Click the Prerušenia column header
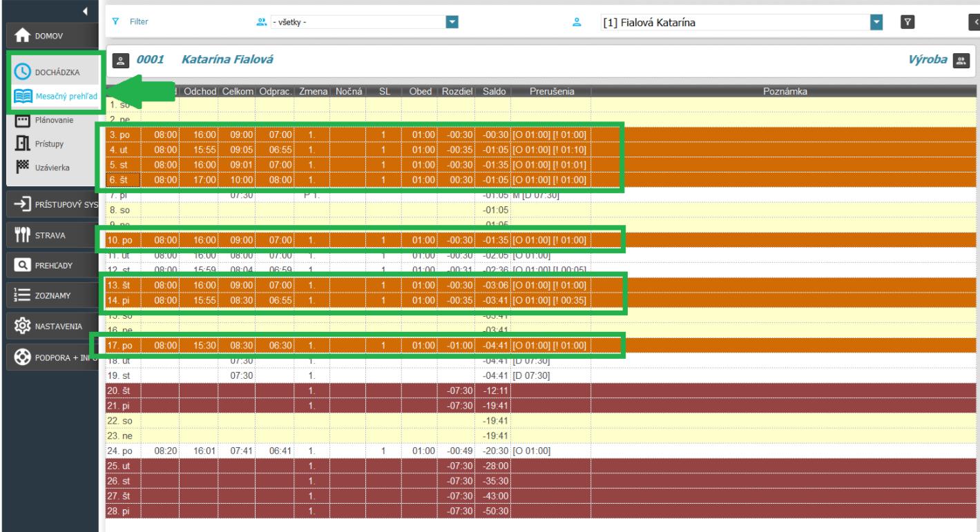This screenshot has height=532, width=980. click(550, 91)
